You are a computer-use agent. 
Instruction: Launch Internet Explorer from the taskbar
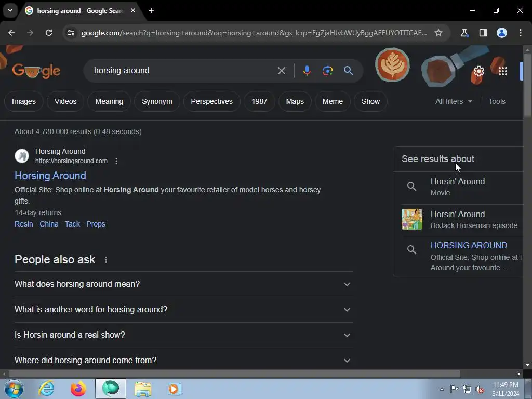pyautogui.click(x=46, y=389)
